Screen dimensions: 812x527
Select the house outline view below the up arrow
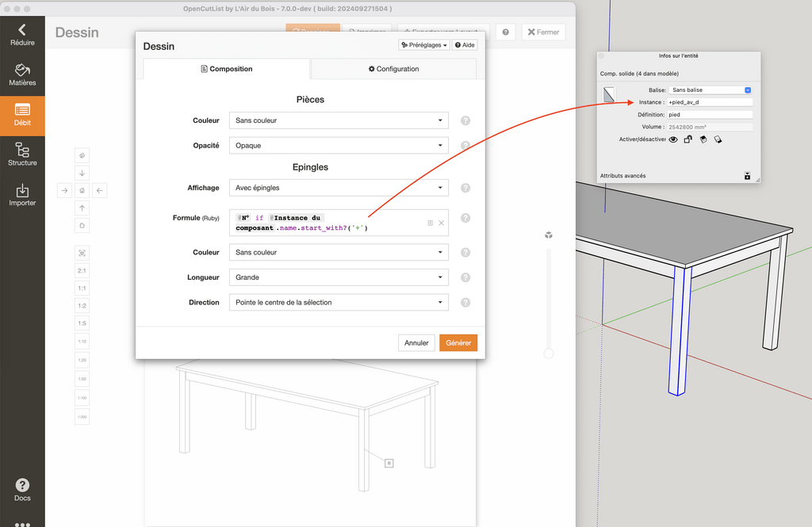click(82, 226)
